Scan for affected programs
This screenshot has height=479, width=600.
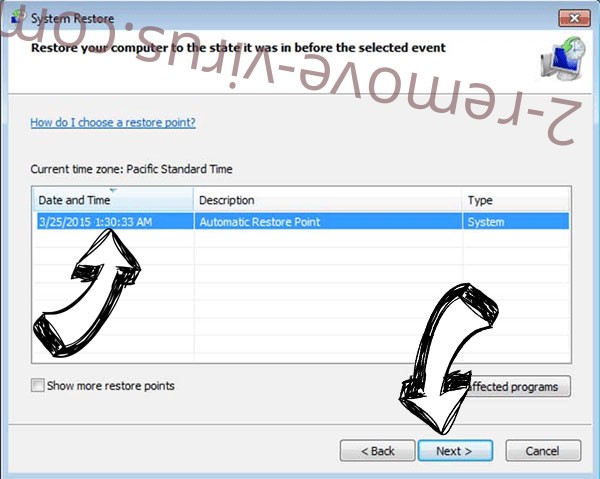coord(513,386)
